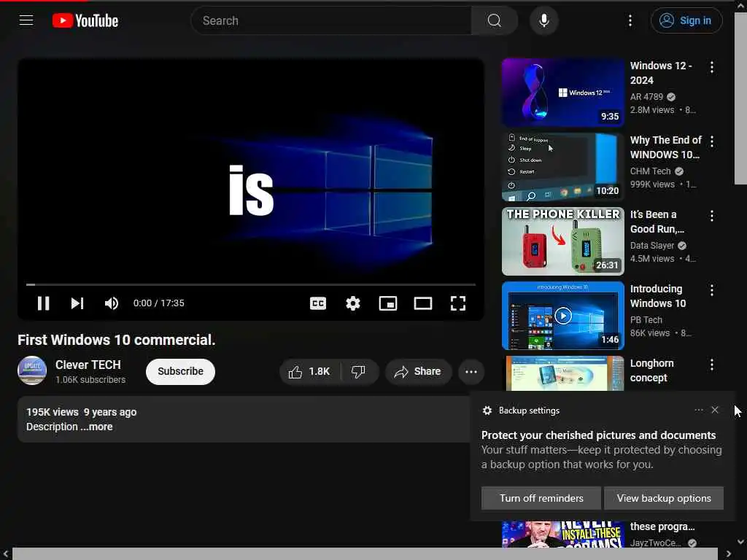Toggle theater mode view
Viewport: 747px width, 560px height.
click(423, 303)
